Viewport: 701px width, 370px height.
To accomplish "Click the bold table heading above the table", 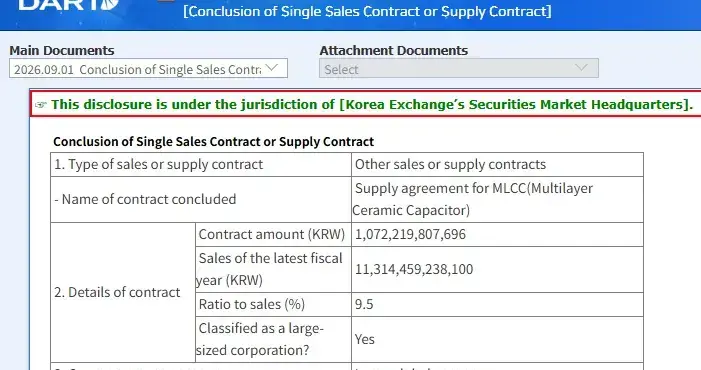I will click(213, 142).
